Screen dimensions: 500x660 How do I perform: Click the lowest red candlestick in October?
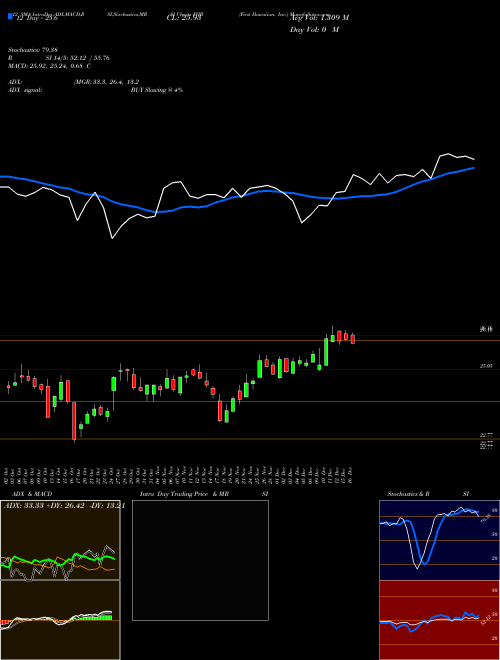[x=74, y=420]
